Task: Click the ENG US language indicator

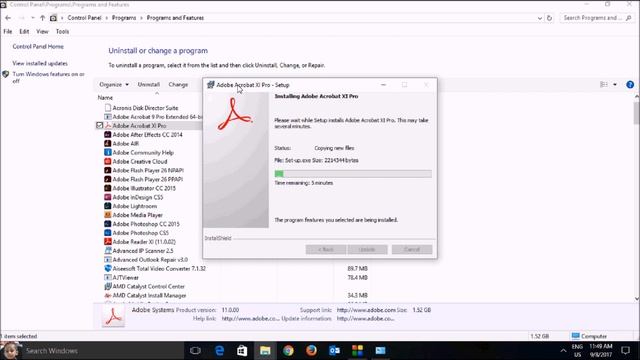Action: [577, 351]
